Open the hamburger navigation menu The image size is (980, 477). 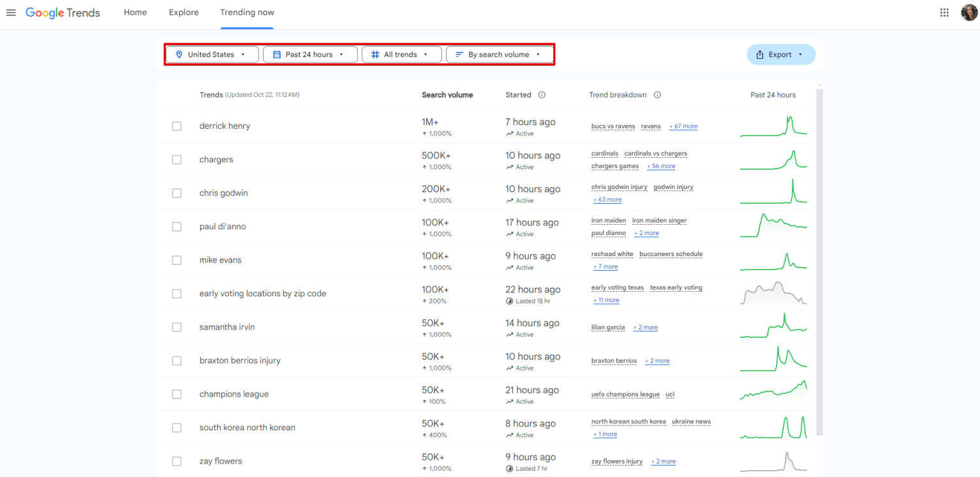(10, 13)
